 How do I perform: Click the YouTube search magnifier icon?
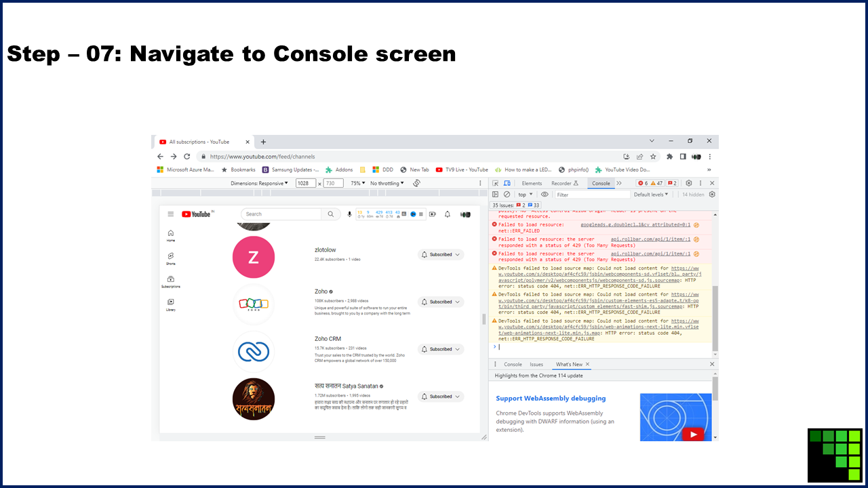330,213
